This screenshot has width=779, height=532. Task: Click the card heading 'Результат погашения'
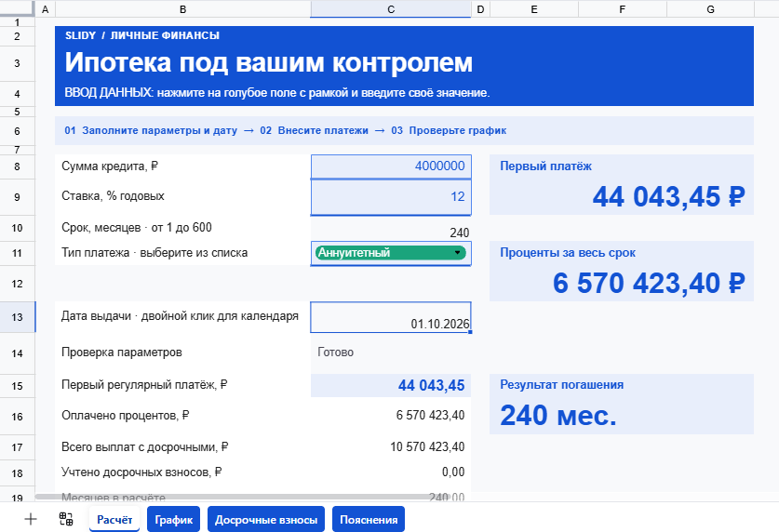[561, 385]
